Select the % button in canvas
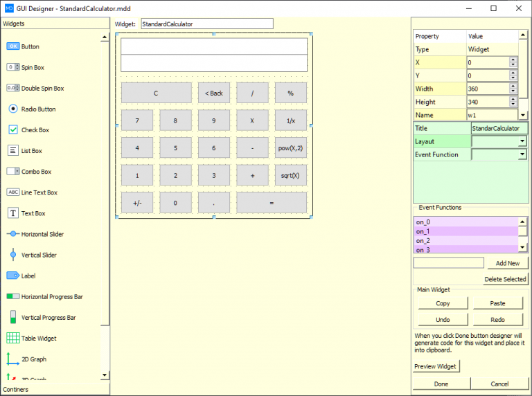Viewport: 532px width, 396px height. [x=291, y=93]
